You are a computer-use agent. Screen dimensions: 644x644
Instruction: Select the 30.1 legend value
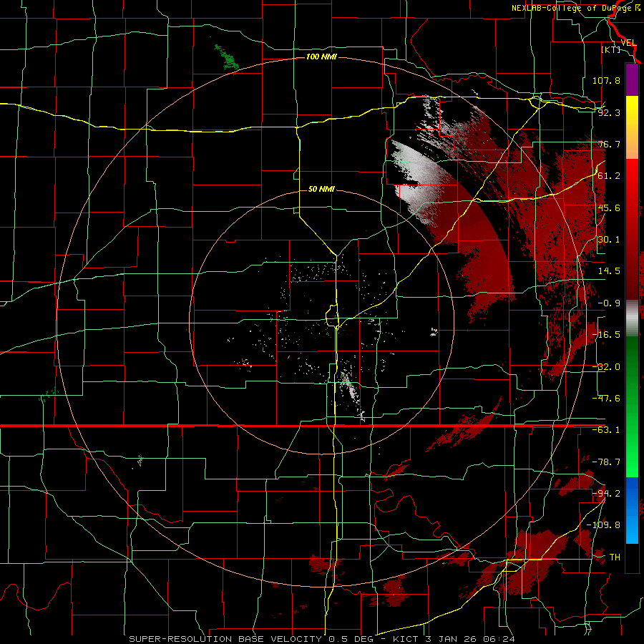click(609, 240)
